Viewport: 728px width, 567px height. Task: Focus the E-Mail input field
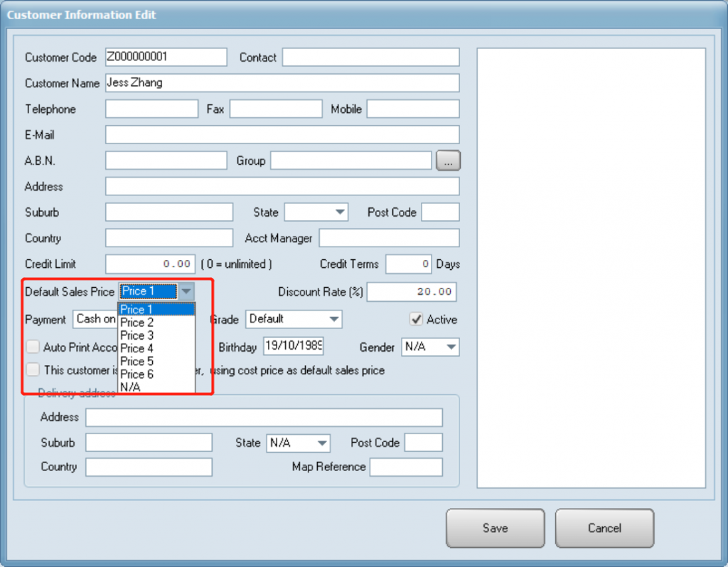282,135
